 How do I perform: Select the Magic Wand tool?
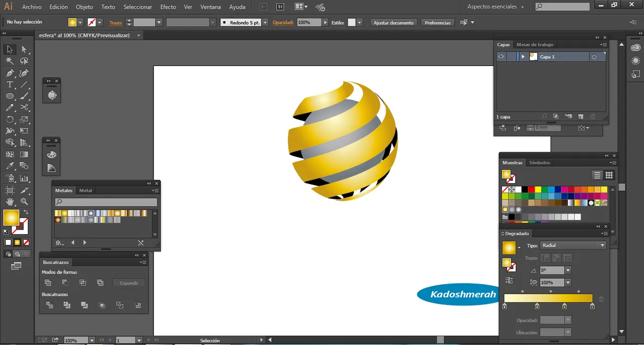[x=10, y=61]
